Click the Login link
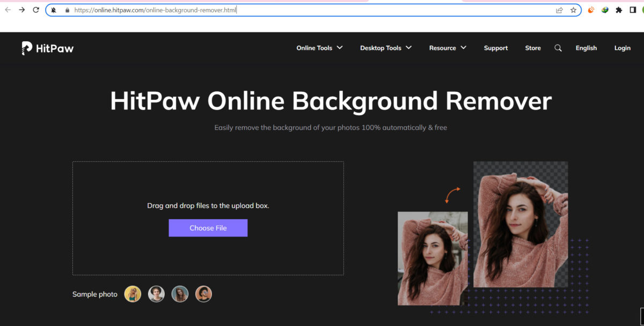This screenshot has width=644, height=326. 622,48
